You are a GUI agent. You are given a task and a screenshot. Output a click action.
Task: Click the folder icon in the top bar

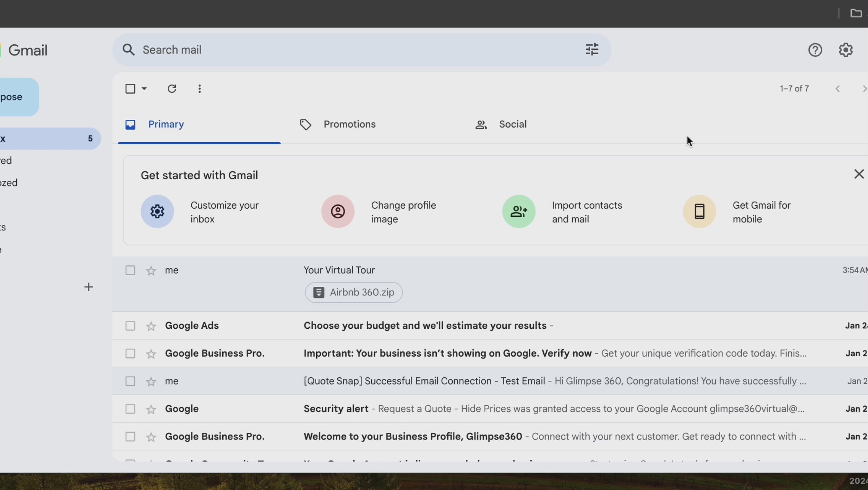pyautogui.click(x=856, y=13)
